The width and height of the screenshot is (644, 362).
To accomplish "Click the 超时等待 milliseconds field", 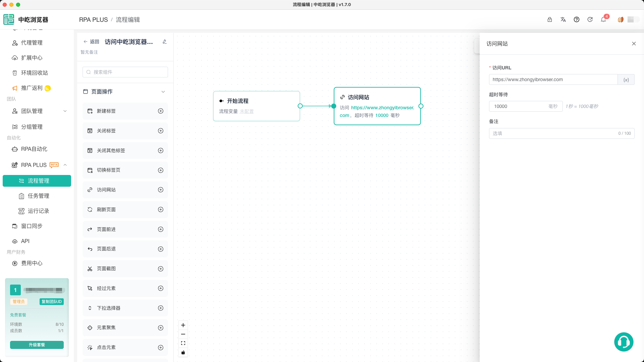I will point(526,107).
